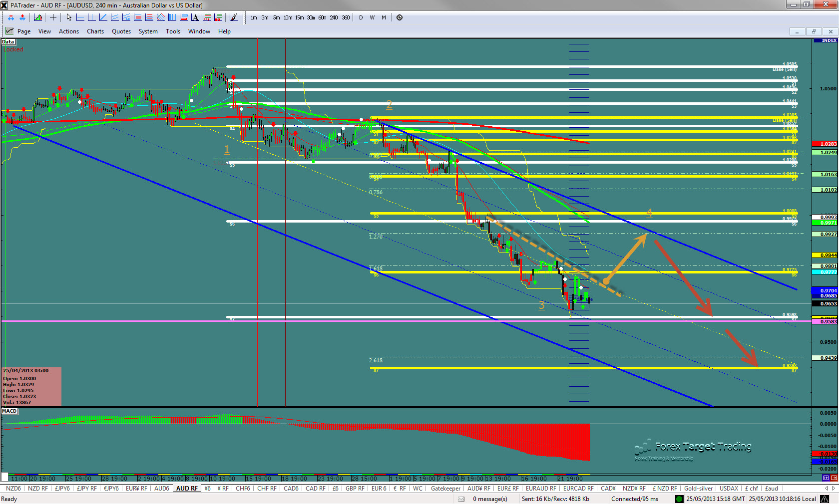Select the red-blue price levels tool

183,17
